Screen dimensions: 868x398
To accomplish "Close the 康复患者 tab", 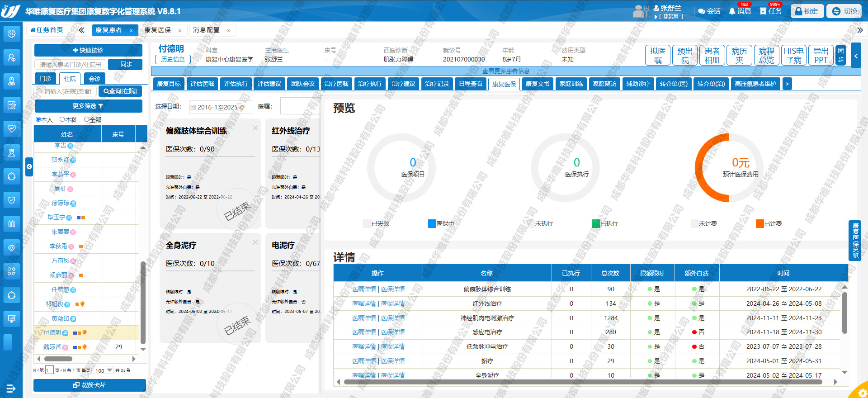I will (x=131, y=30).
